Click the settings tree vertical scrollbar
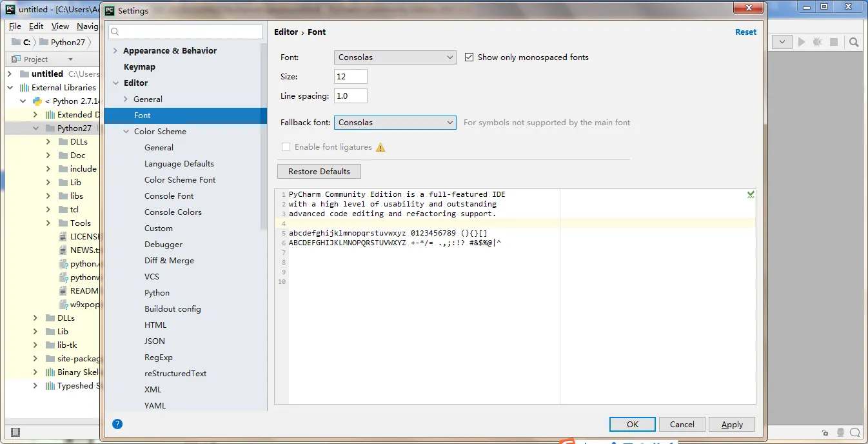This screenshot has width=868, height=444. (263, 136)
